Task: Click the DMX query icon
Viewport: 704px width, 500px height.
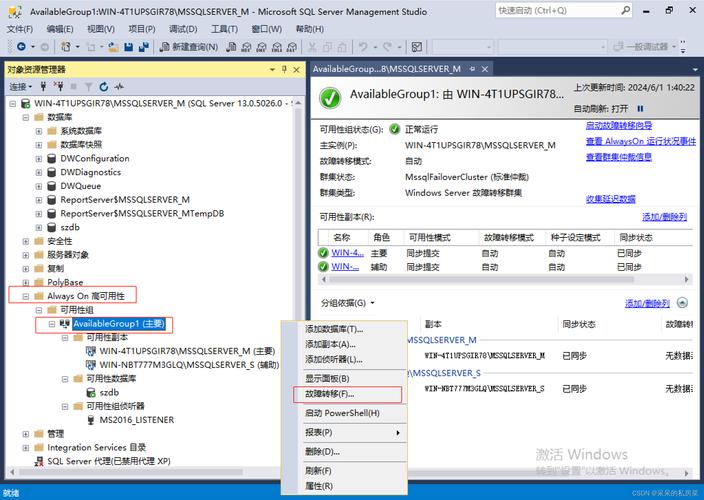Action: (x=262, y=47)
